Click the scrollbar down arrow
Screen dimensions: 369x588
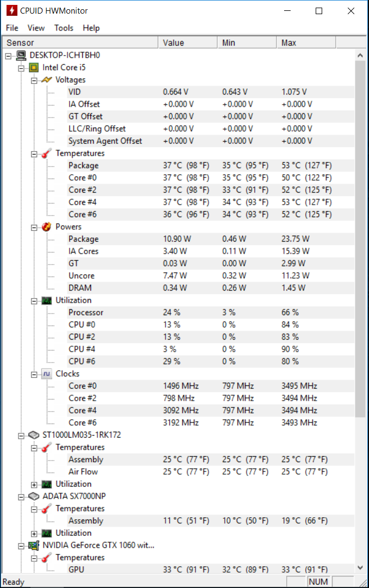tap(360, 567)
